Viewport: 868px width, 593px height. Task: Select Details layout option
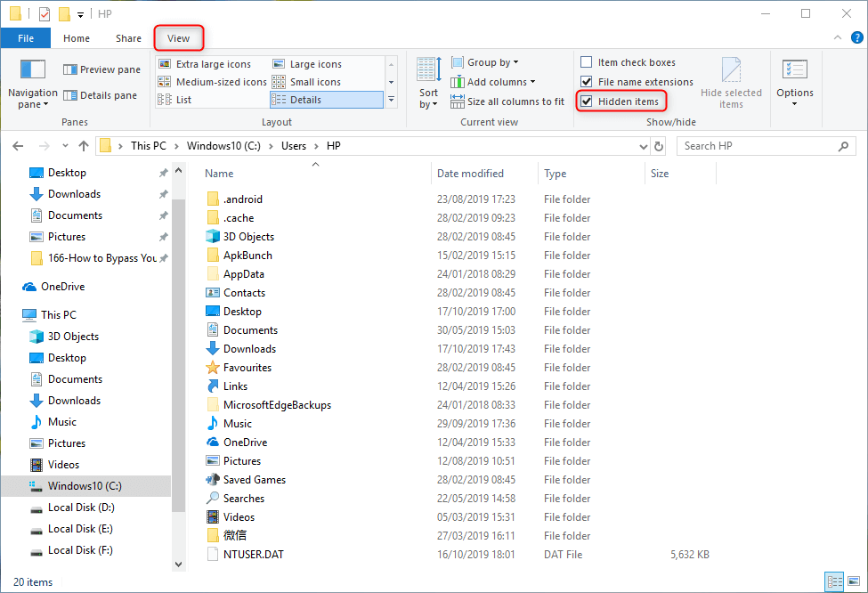(x=327, y=100)
